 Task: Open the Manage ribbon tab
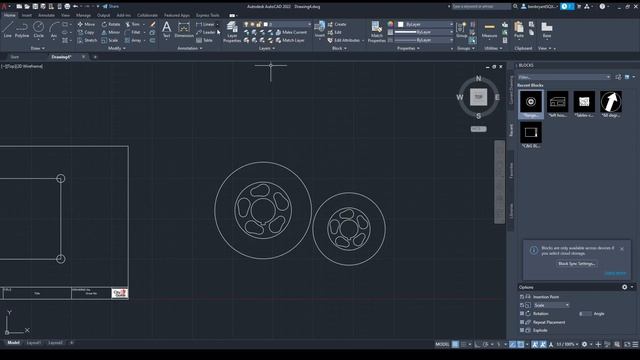[x=83, y=15]
